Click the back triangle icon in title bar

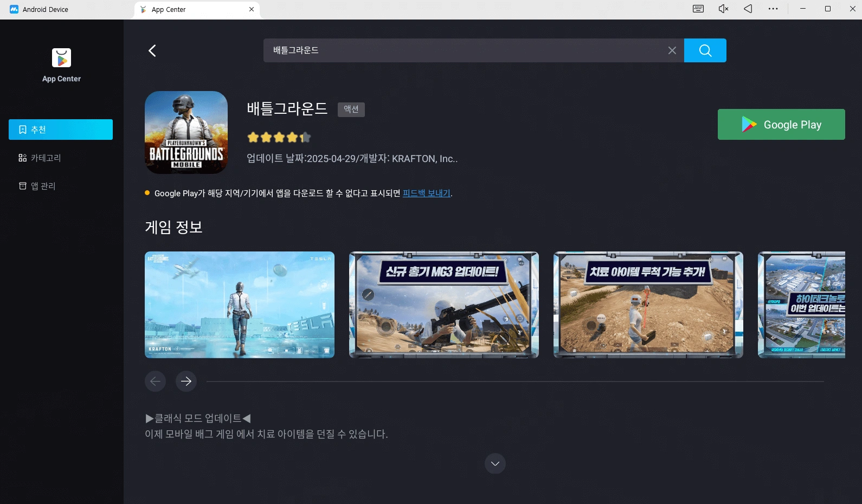(748, 9)
